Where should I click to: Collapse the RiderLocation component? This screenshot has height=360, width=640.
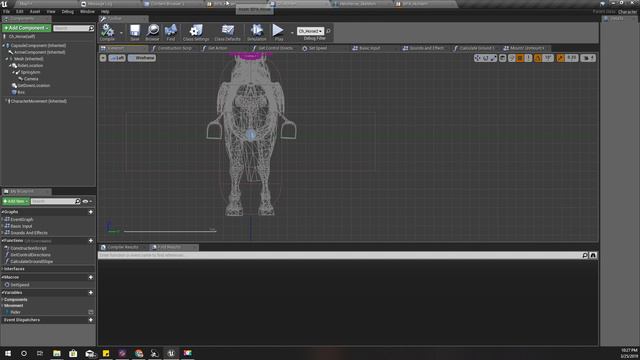pos(10,65)
